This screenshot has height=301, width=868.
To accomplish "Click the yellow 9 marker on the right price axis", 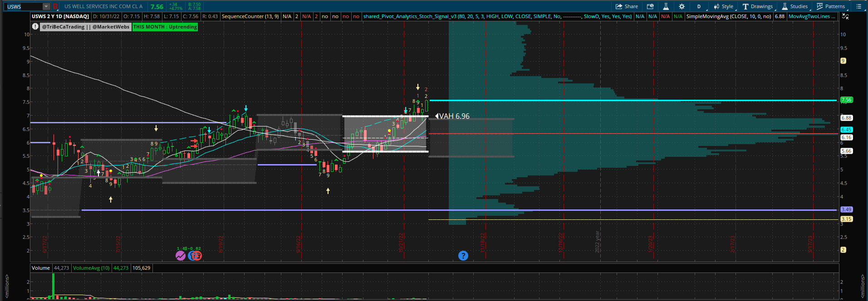I will point(843,61).
